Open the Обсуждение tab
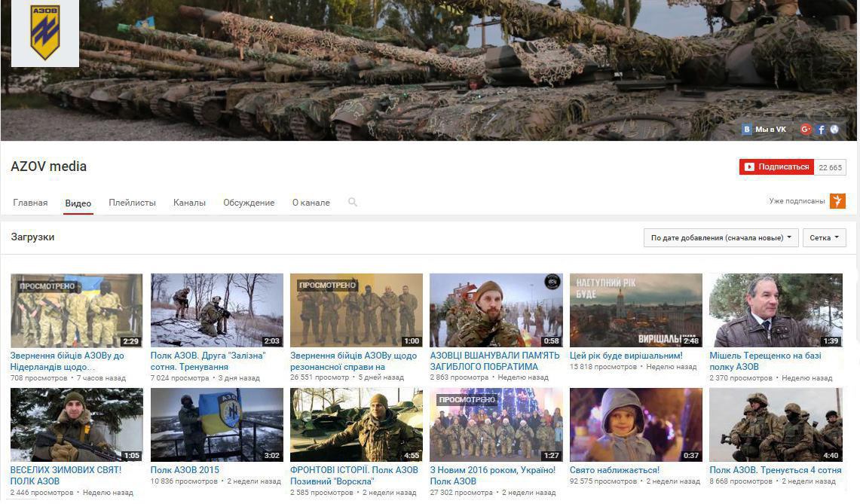 tap(249, 203)
